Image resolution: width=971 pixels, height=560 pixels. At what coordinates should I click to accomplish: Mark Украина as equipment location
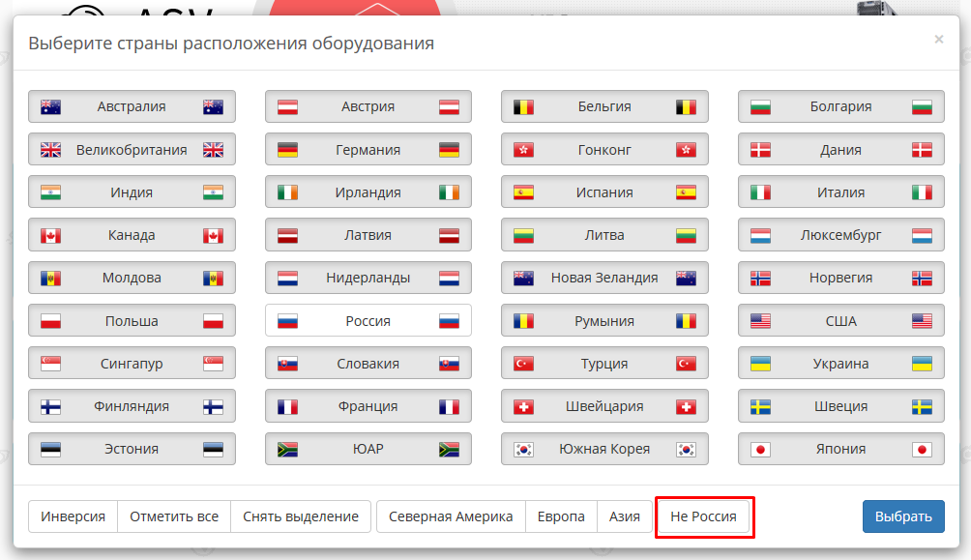pos(841,364)
